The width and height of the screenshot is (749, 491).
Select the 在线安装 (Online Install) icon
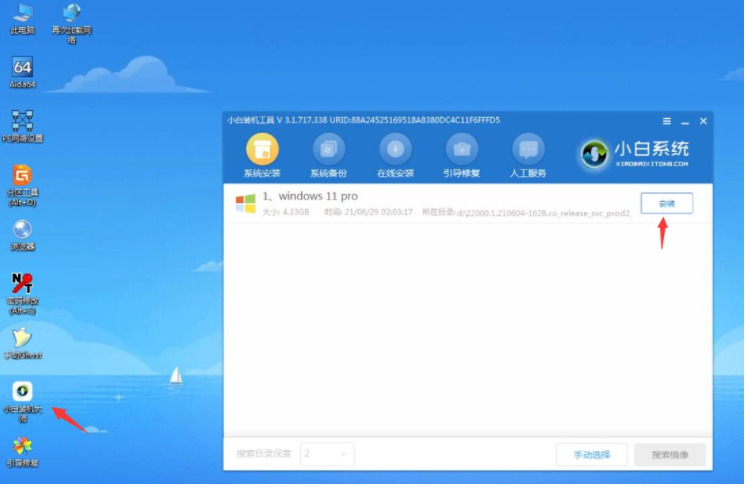coord(395,155)
